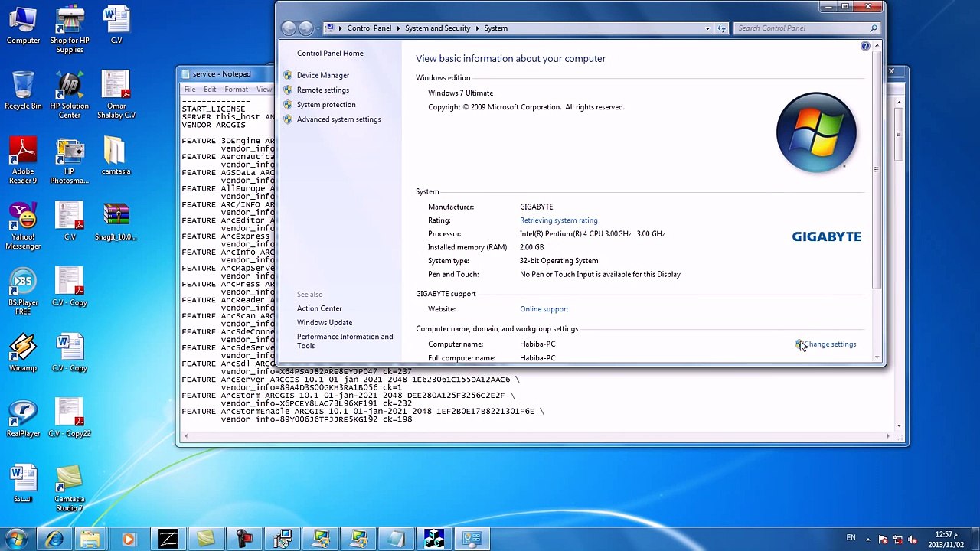Launch Internet Explorer from the taskbar
The width and height of the screenshot is (980, 551).
[x=54, y=540]
